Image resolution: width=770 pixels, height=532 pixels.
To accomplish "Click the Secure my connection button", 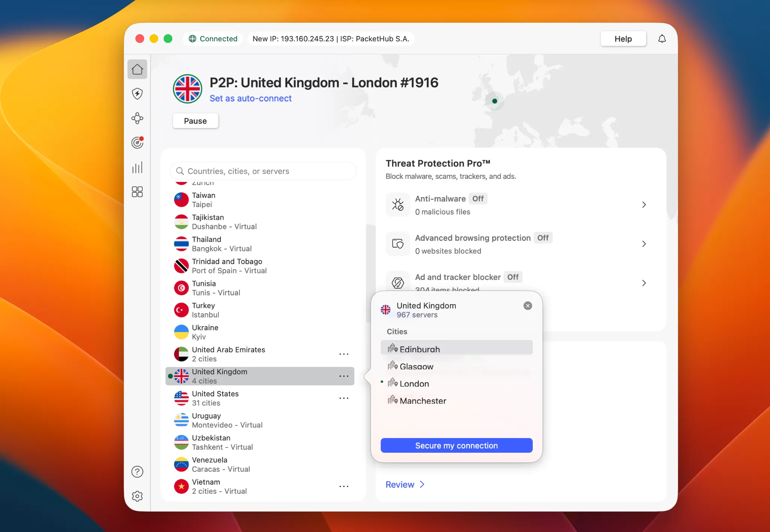I will coord(456,445).
